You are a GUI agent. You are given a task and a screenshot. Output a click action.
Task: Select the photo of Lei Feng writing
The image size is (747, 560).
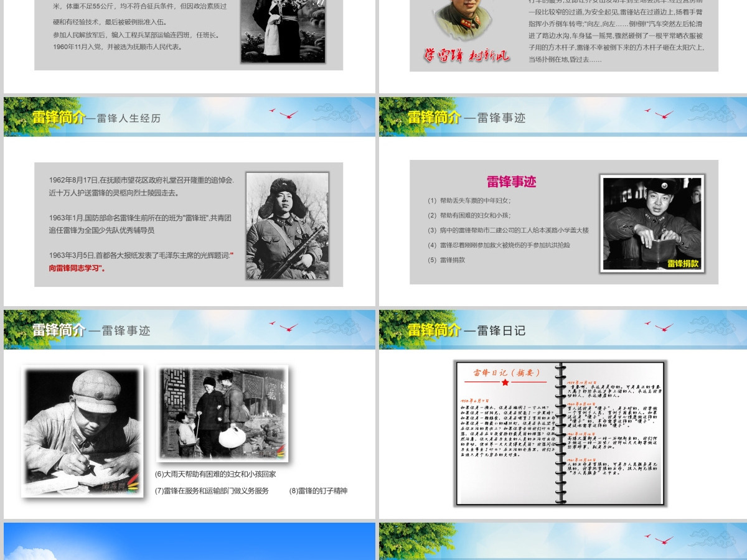[x=82, y=431]
